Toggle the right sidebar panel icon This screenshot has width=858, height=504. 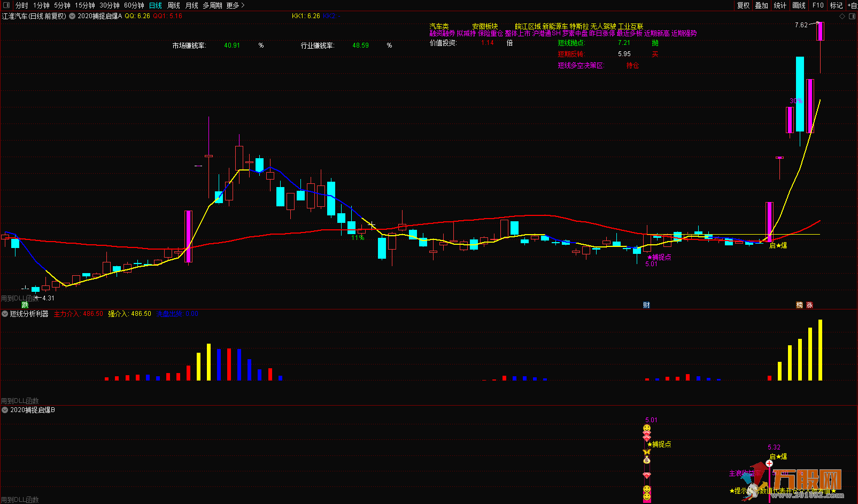[852, 16]
